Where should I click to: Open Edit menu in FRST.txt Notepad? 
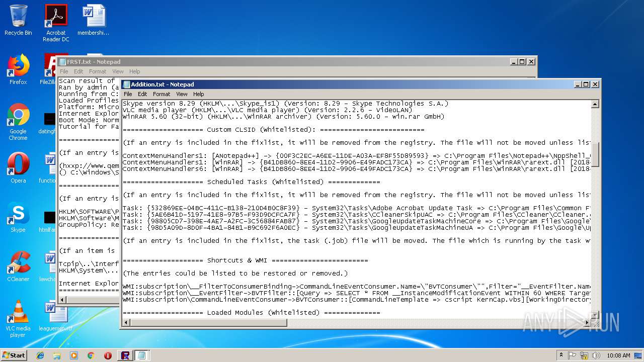pos(78,71)
